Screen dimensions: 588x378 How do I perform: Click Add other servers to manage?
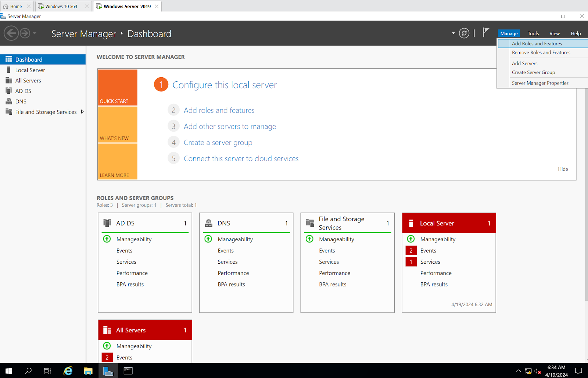tap(230, 126)
